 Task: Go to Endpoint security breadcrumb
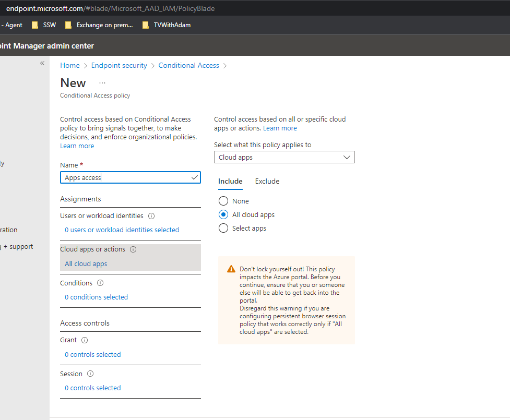(119, 66)
